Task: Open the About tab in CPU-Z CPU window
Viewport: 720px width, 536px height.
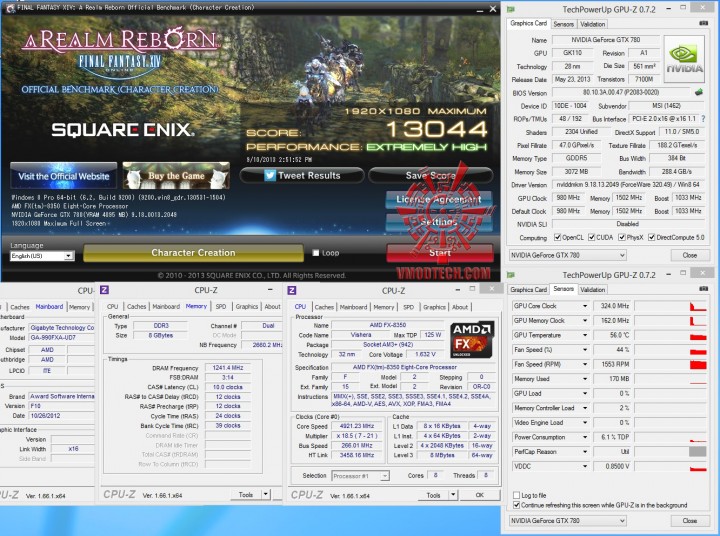Action: [460, 307]
